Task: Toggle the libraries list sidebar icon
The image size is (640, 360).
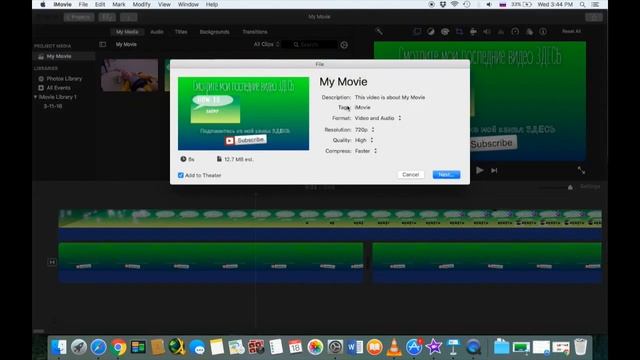Action: (103, 44)
